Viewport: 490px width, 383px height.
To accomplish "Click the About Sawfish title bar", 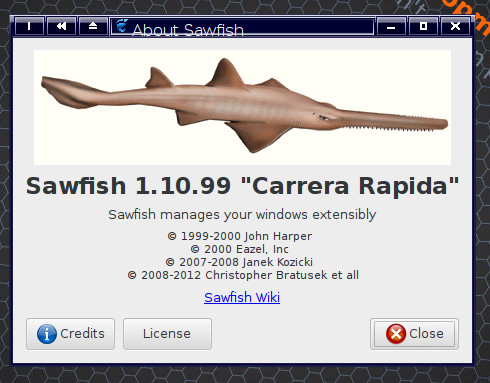I will coord(242,26).
